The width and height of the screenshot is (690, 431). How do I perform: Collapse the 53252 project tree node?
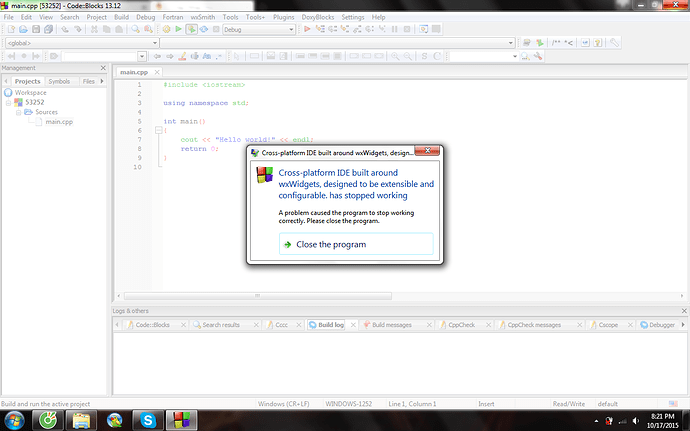(8, 103)
